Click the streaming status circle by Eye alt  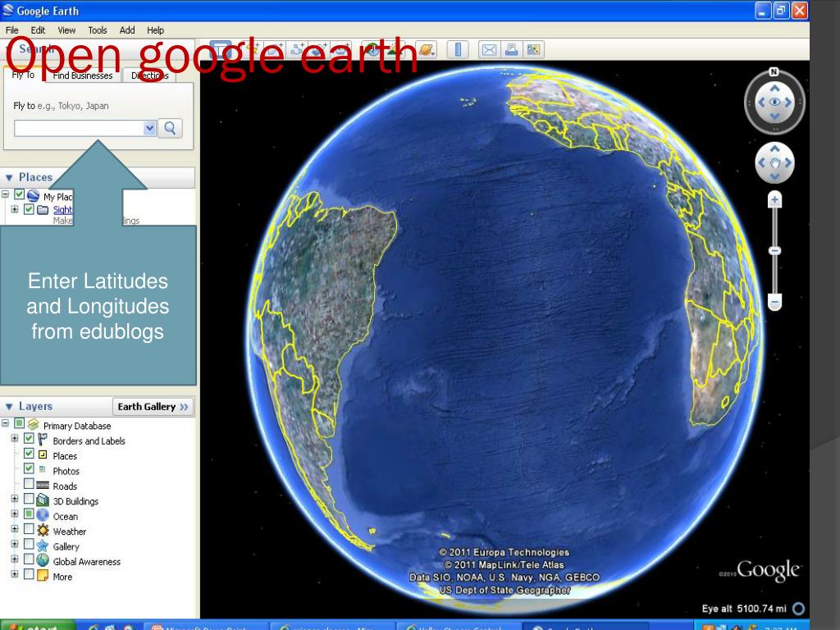798,609
